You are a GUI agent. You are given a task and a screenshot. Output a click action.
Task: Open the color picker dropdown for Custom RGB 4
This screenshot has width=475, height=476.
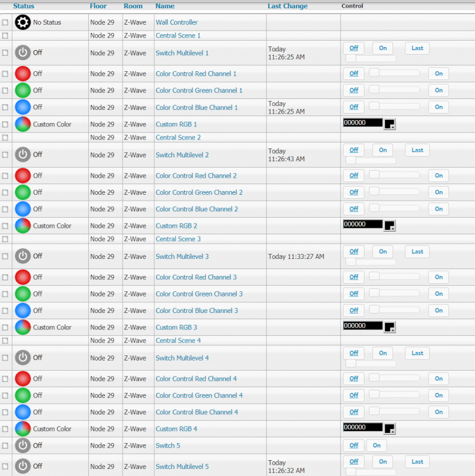point(390,429)
